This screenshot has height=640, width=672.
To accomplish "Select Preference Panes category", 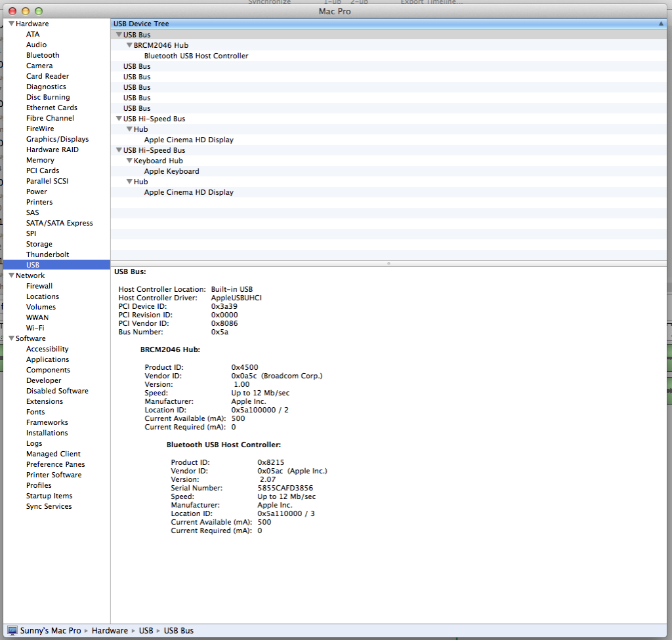I will point(56,464).
